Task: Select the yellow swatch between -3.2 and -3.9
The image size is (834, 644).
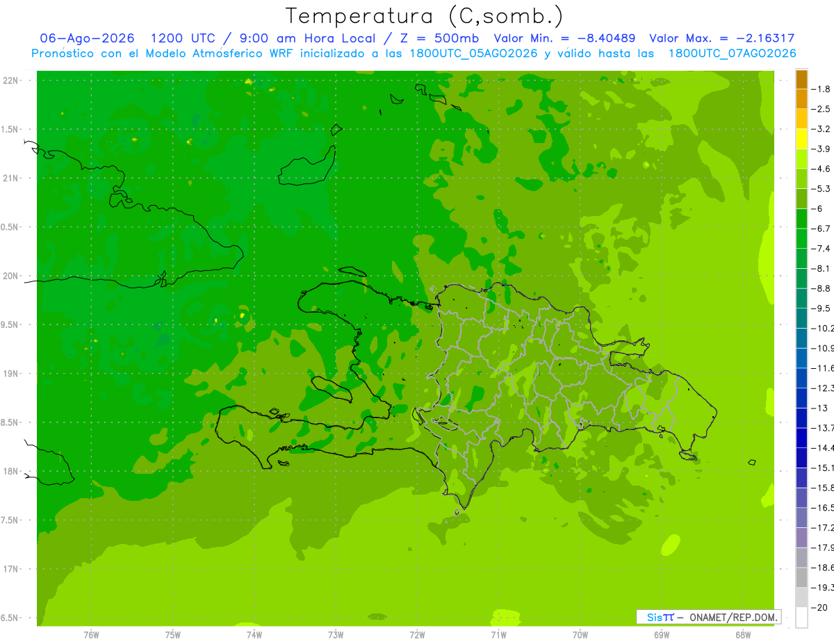Action: [x=801, y=139]
